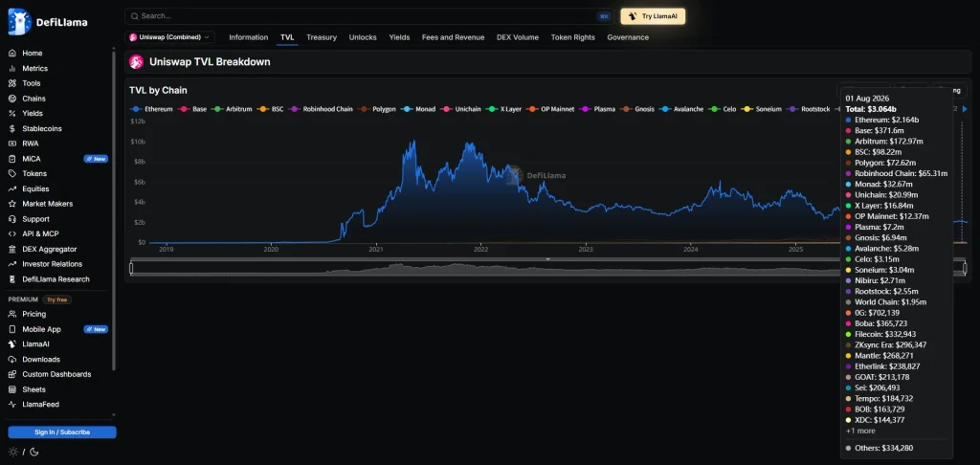This screenshot has width=980, height=465.
Task: Open the Unlocks tab
Action: (x=363, y=37)
